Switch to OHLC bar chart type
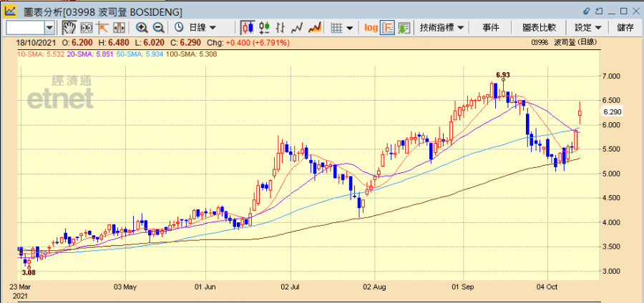Viewport: 644px width, 303px height. 280,27
